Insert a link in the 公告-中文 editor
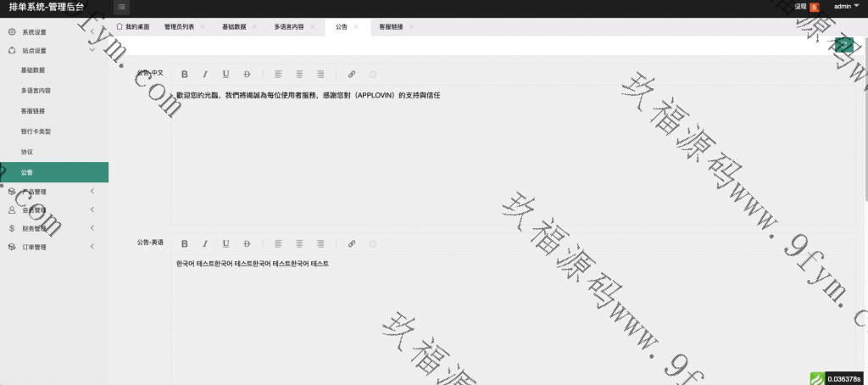 pos(352,74)
